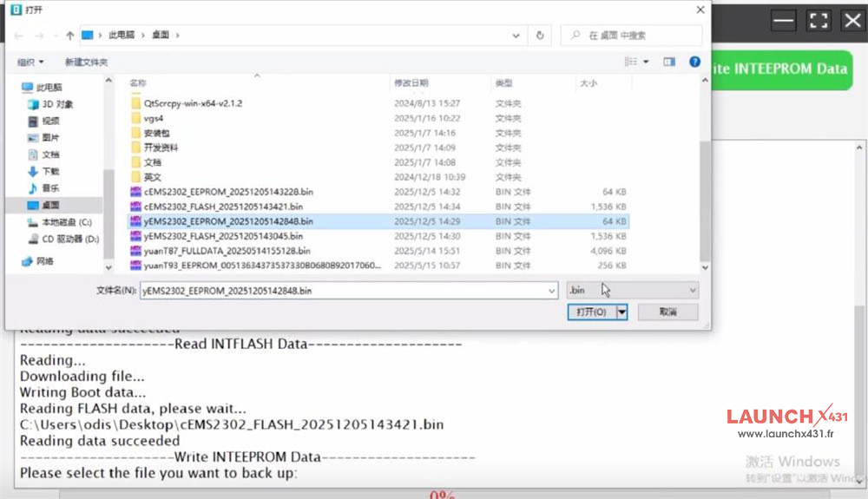Open 视频 in the navigation pane

coord(43,121)
